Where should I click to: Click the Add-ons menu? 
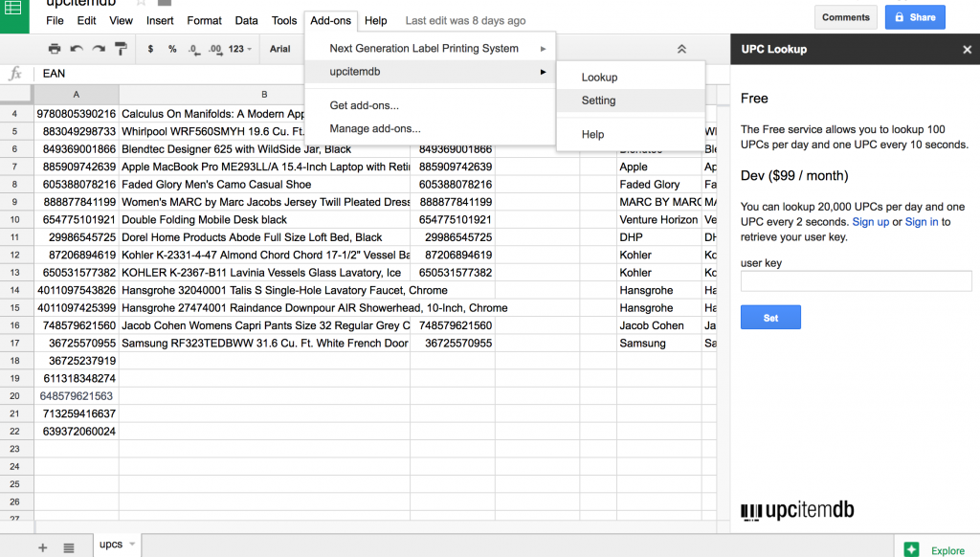[330, 21]
